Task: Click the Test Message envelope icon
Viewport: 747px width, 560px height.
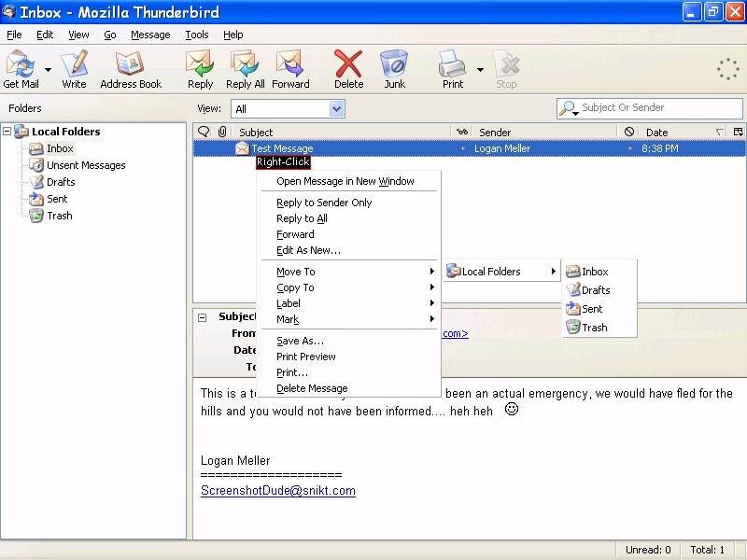Action: pos(242,148)
